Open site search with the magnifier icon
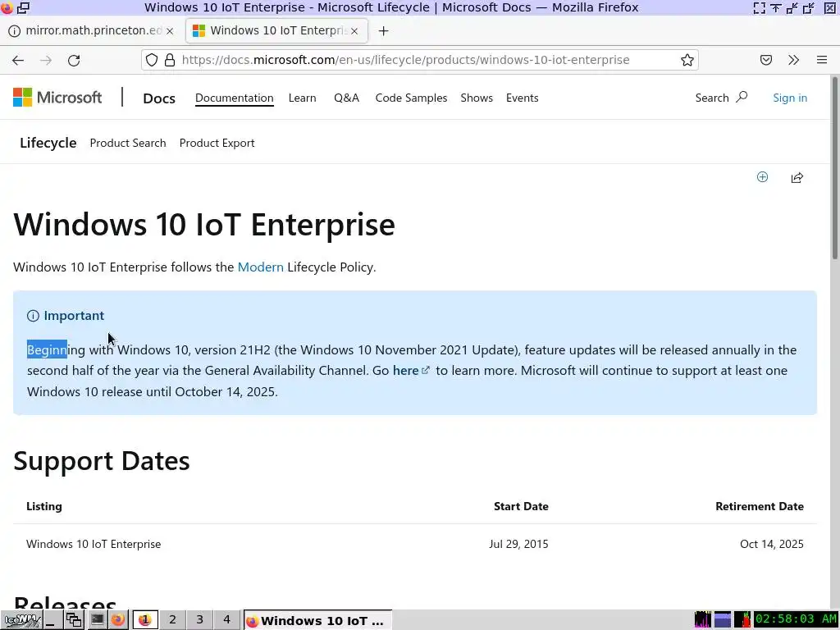Image resolution: width=840 pixels, height=630 pixels. pos(742,97)
